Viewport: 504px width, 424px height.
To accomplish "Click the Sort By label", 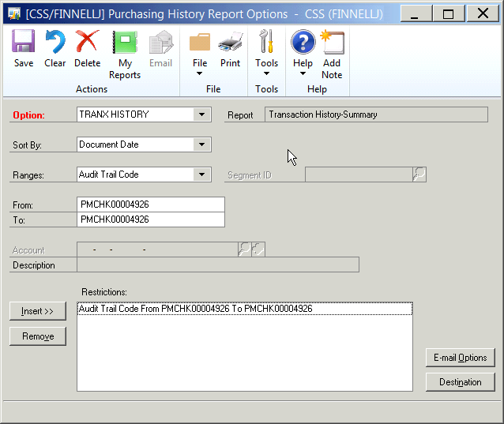I will pos(27,145).
